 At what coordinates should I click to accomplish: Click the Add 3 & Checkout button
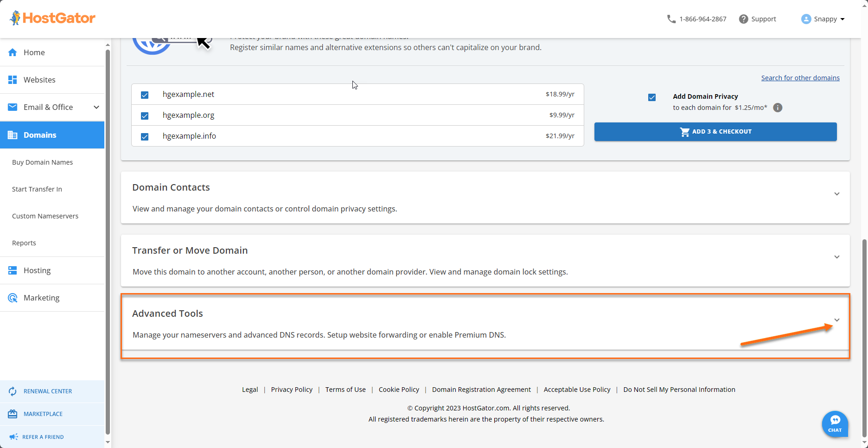point(715,131)
